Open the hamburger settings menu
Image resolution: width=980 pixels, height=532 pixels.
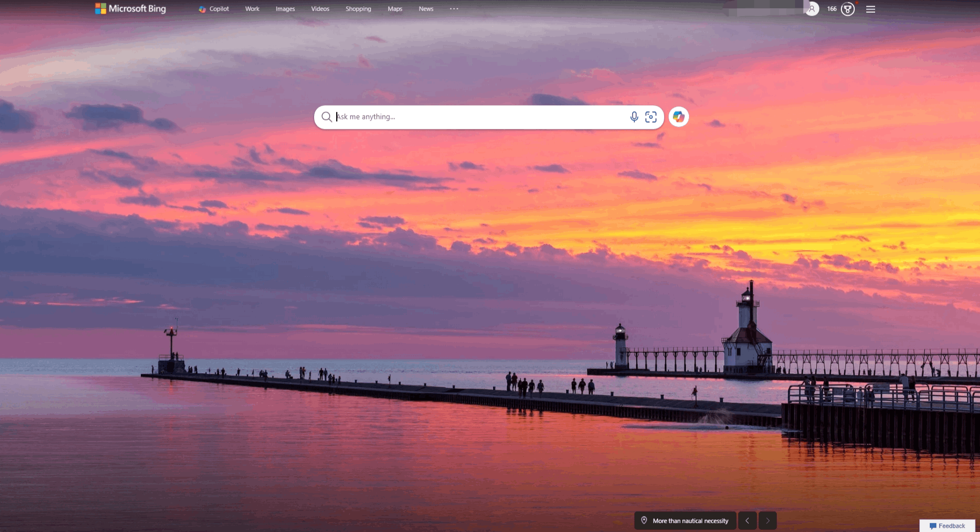[x=871, y=9]
